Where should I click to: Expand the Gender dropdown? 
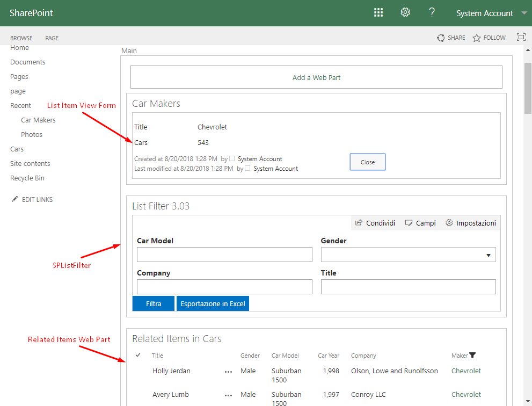pyautogui.click(x=488, y=255)
